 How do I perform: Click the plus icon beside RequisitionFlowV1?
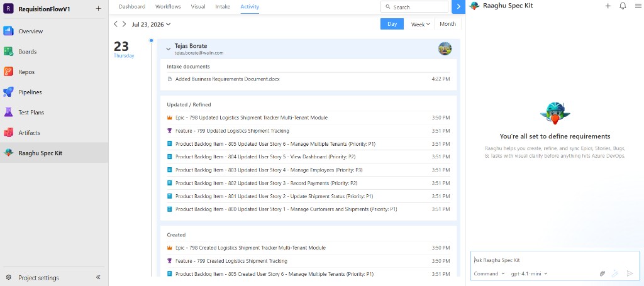(98, 9)
